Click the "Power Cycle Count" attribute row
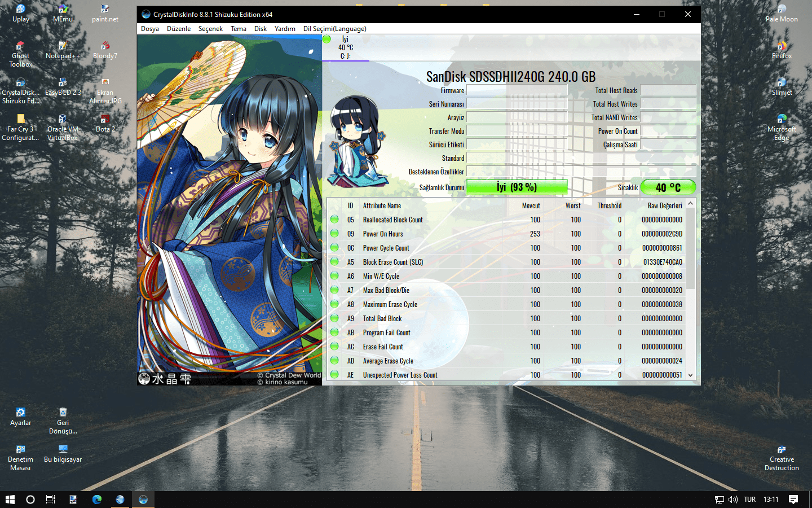The width and height of the screenshot is (812, 508). [507, 248]
